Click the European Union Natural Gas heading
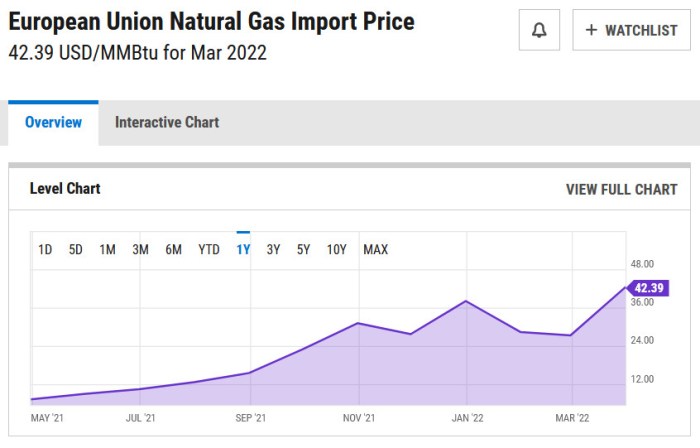This screenshot has width=700, height=448. [x=211, y=22]
